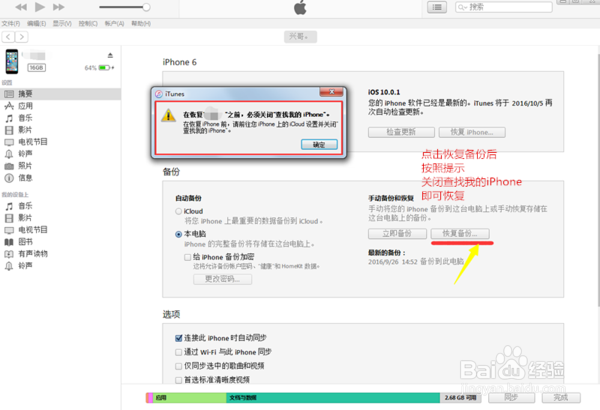Viewport: 600px width, 410px height.
Task: Click the 64% battery indicator
Action: click(99, 68)
